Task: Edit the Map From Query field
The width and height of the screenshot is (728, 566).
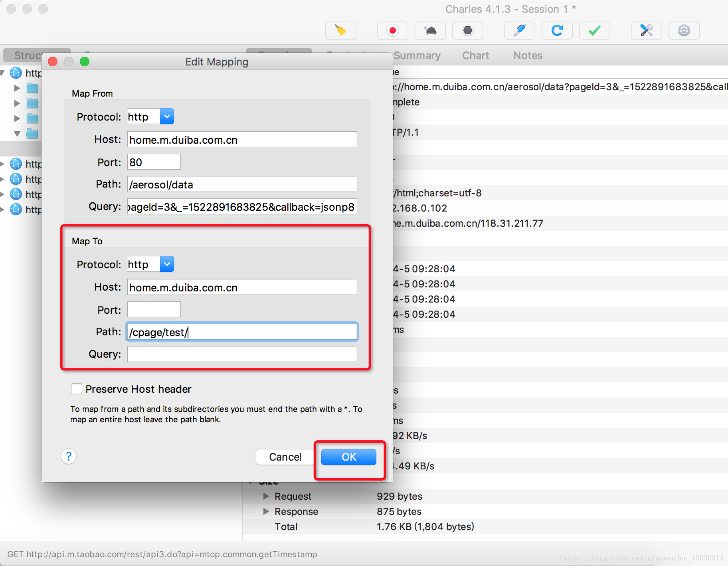Action: pyautogui.click(x=242, y=207)
